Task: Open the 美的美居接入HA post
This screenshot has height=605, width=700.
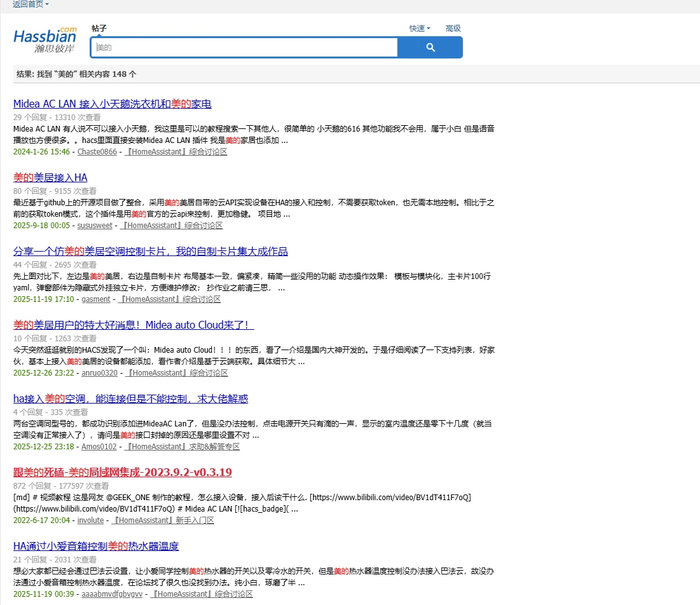Action: 50,177
